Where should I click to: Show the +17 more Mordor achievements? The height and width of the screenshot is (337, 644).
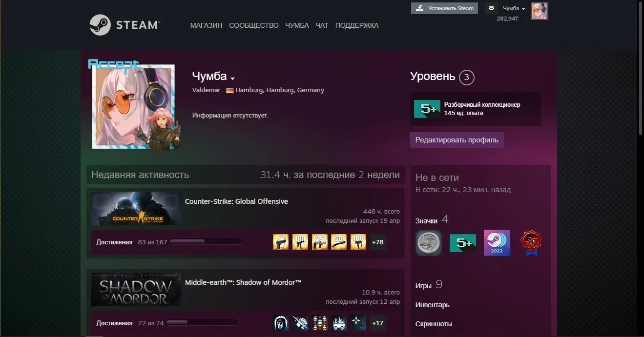(x=378, y=323)
